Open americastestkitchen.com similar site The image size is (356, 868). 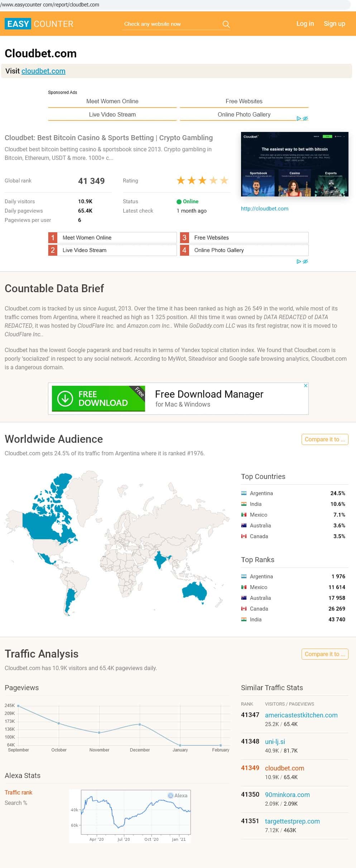301,715
